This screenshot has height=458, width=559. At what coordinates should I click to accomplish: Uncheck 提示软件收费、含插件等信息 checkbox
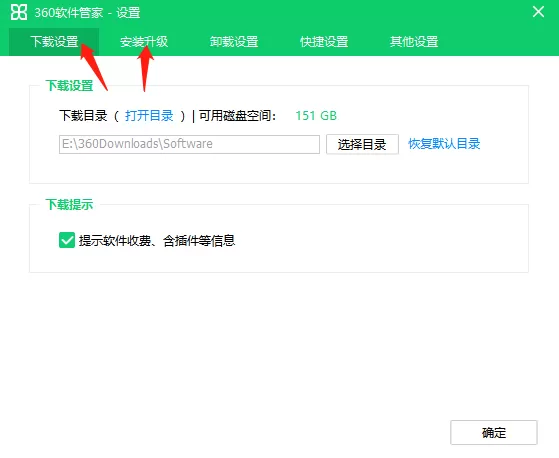pos(67,240)
